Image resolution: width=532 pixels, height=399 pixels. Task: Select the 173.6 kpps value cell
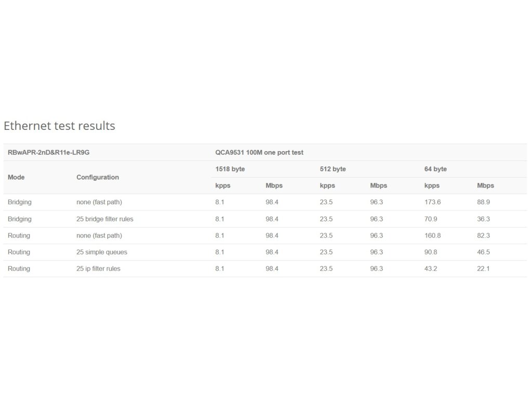point(432,202)
